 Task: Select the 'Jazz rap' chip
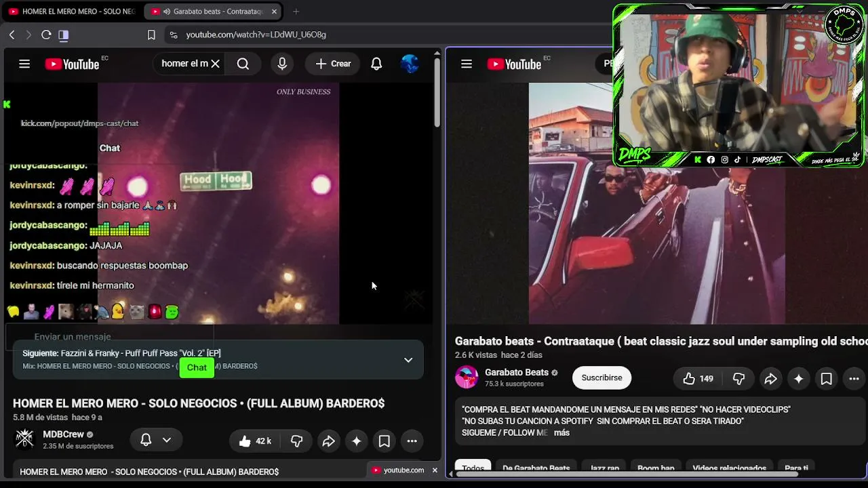605,468
